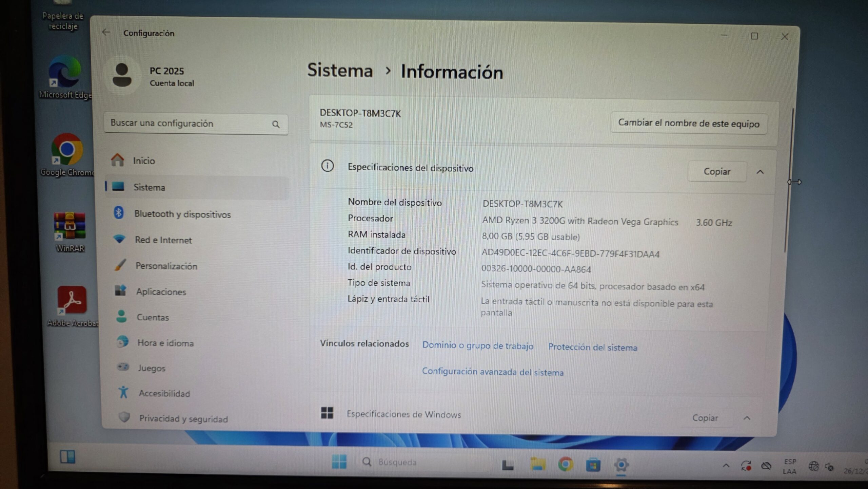The image size is (868, 489).
Task: Collapse Especificaciones del dispositivo section
Action: (x=760, y=172)
